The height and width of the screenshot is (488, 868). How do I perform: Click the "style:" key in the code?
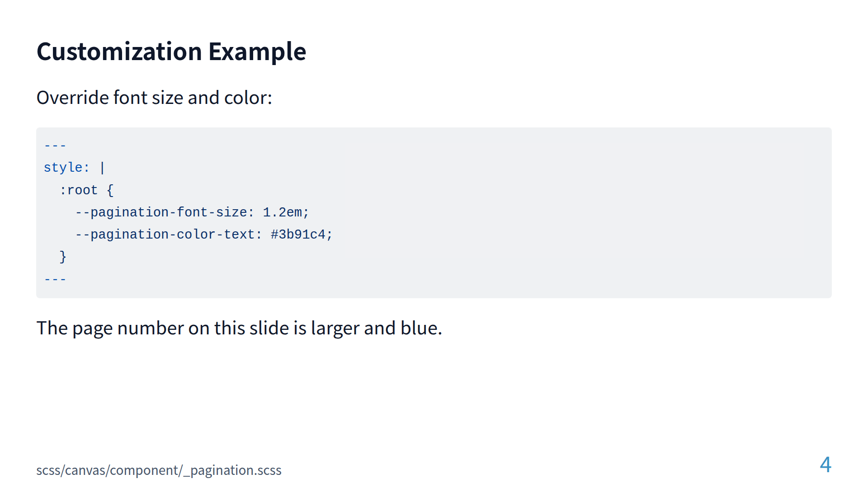click(66, 168)
